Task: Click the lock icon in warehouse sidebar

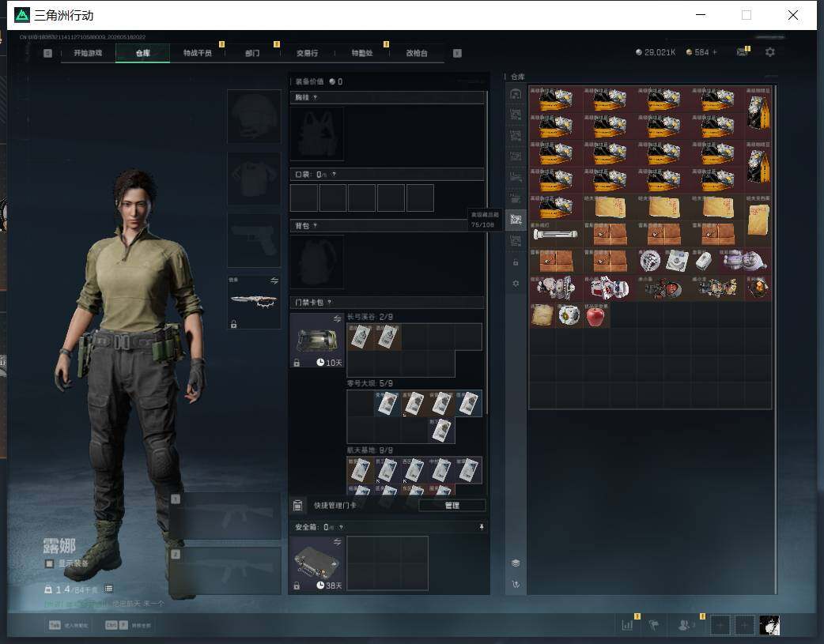Action: point(516,262)
